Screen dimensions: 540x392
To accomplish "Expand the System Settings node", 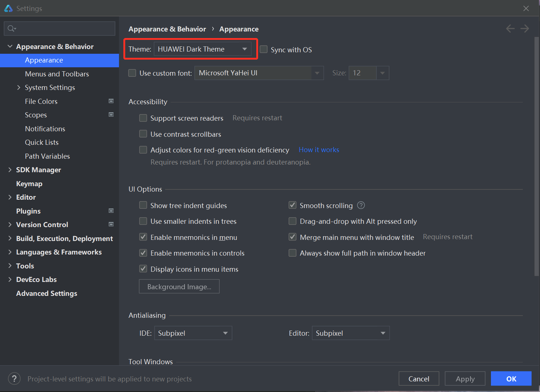I will [x=19, y=87].
